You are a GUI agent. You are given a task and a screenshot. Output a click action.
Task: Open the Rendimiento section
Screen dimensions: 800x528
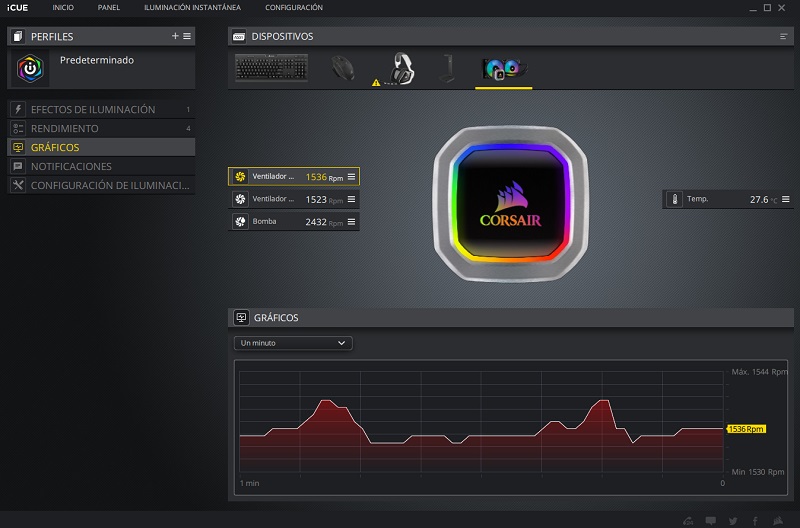[100, 128]
